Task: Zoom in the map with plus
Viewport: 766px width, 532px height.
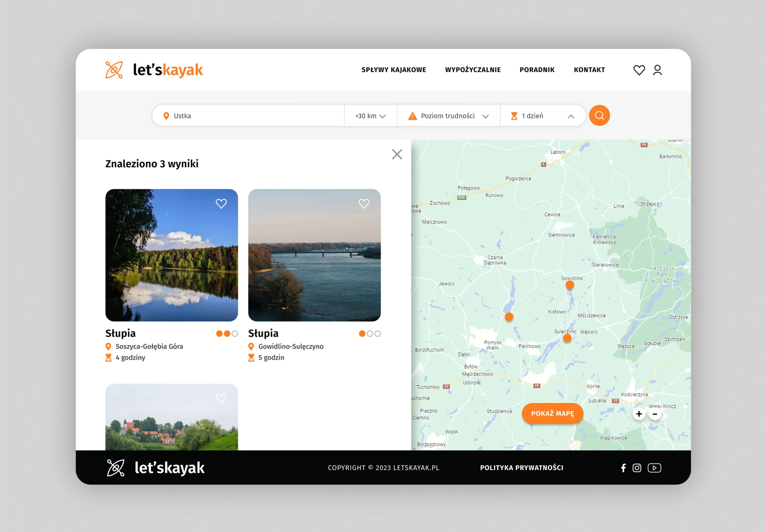Action: pos(639,414)
